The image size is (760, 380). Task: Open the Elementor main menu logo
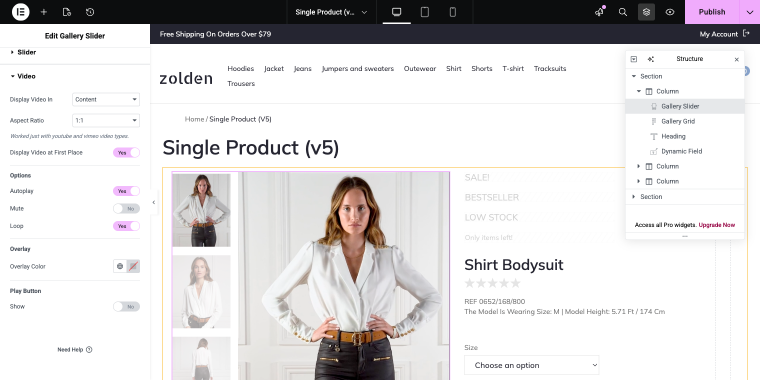coord(20,12)
